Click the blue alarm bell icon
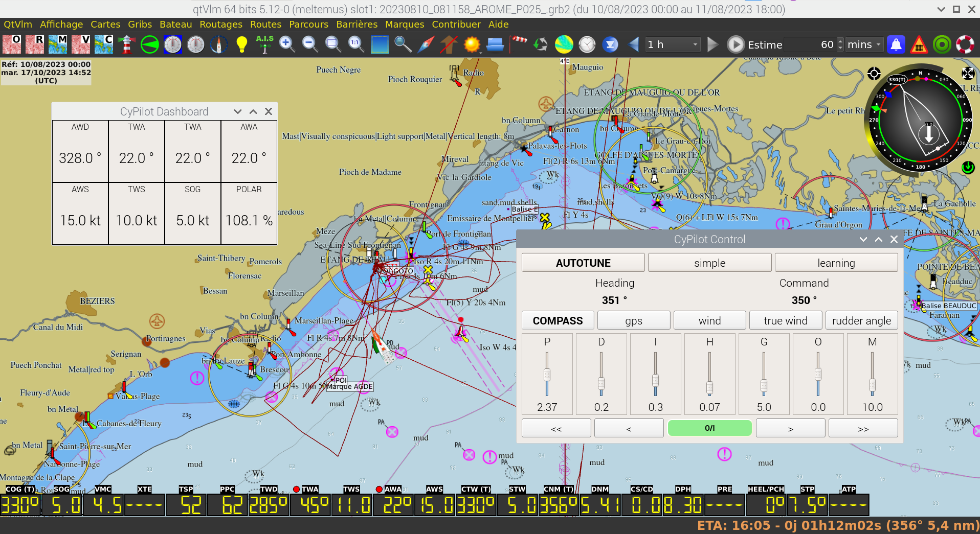 point(896,45)
